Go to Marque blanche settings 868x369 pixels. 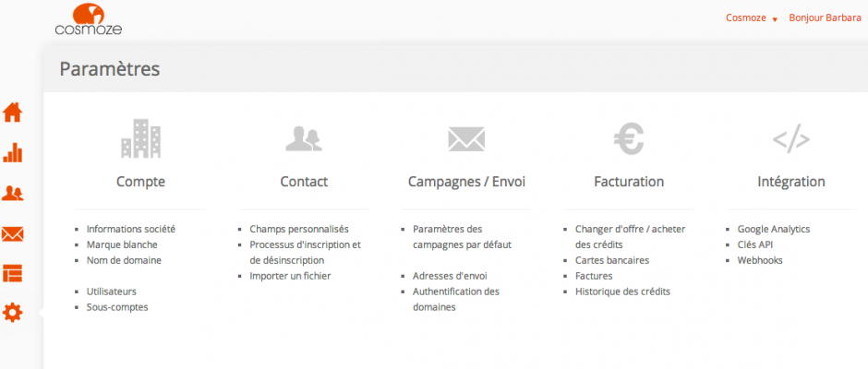(x=122, y=244)
